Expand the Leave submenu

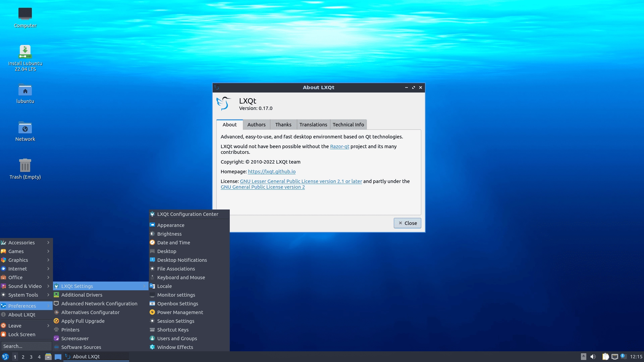coord(26,325)
